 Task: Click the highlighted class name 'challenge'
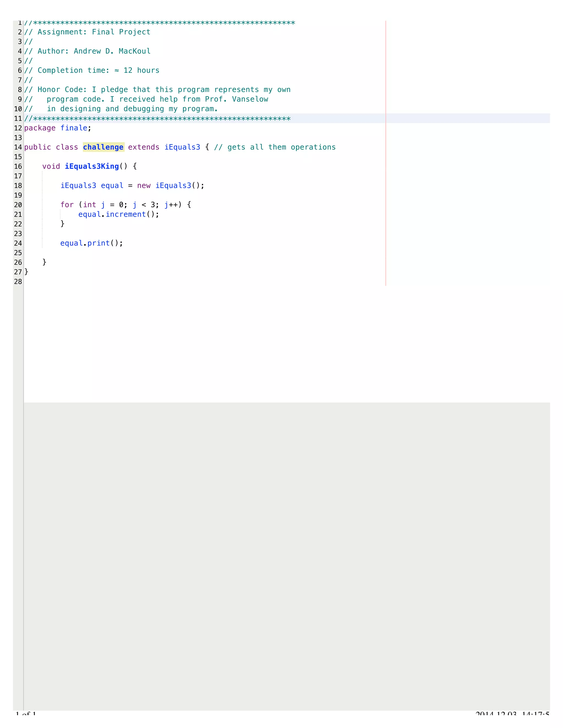click(103, 147)
